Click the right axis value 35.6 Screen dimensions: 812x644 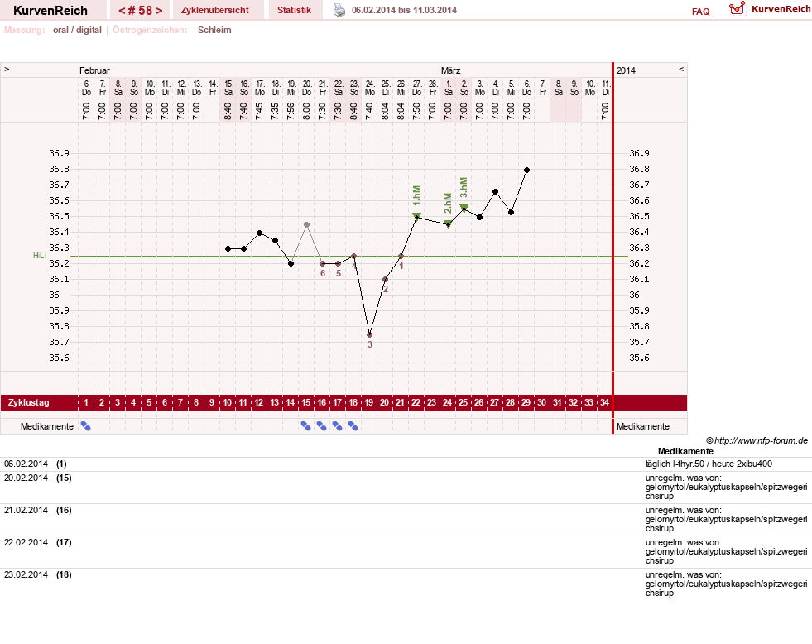pos(639,358)
